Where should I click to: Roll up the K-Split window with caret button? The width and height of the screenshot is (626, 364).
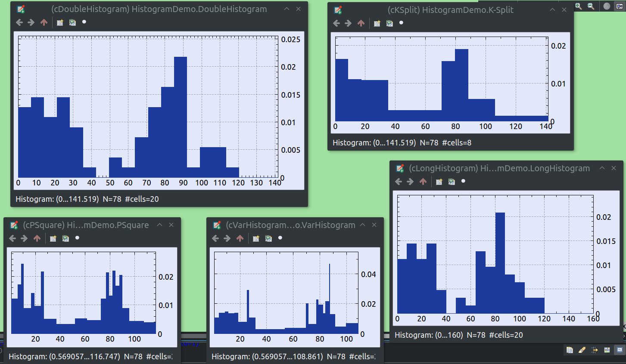pyautogui.click(x=552, y=10)
